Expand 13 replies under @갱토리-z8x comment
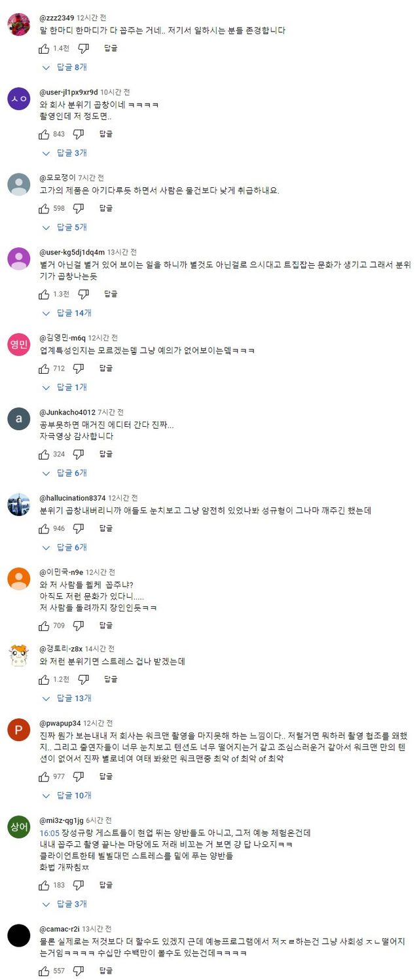 click(x=67, y=698)
